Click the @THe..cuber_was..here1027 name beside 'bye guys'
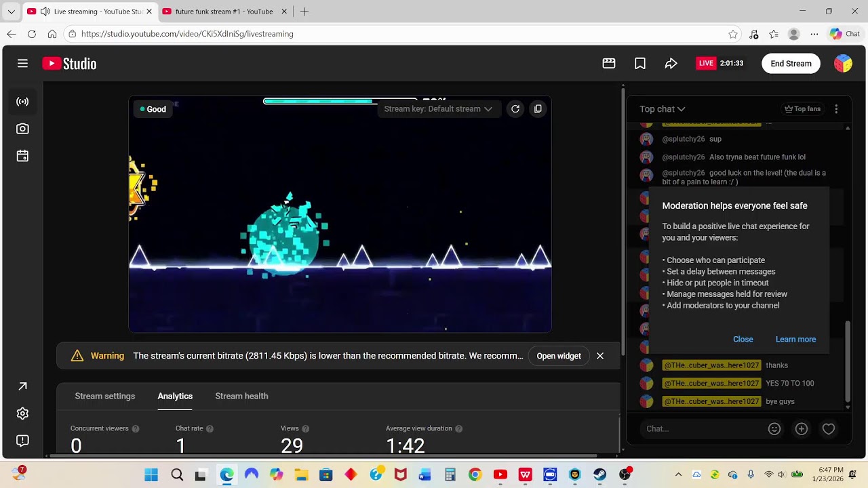The width and height of the screenshot is (868, 488). [x=711, y=401]
